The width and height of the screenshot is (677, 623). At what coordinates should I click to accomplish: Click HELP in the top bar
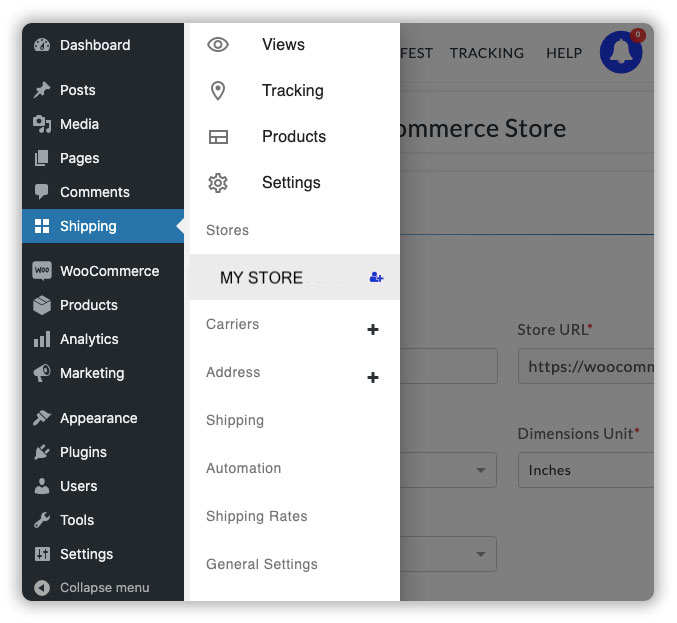click(564, 53)
